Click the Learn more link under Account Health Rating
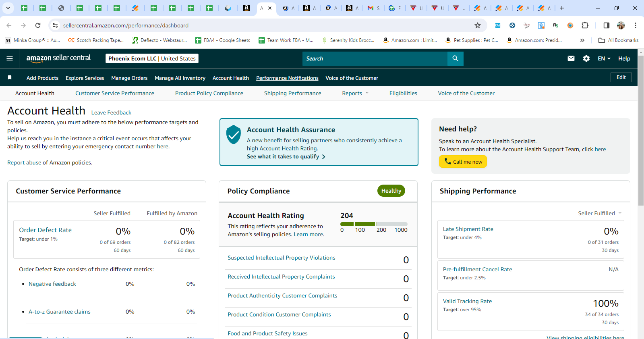Image resolution: width=644 pixels, height=339 pixels. pyautogui.click(x=309, y=234)
